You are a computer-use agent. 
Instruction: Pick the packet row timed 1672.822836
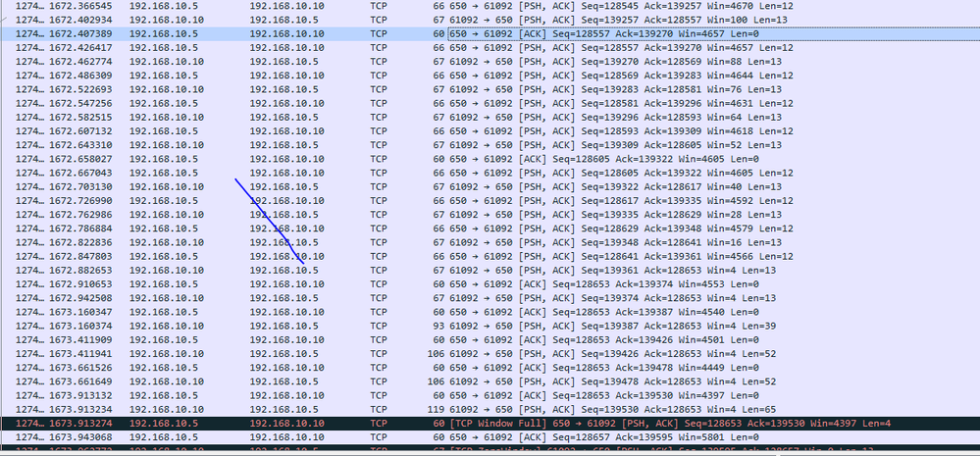(490, 242)
